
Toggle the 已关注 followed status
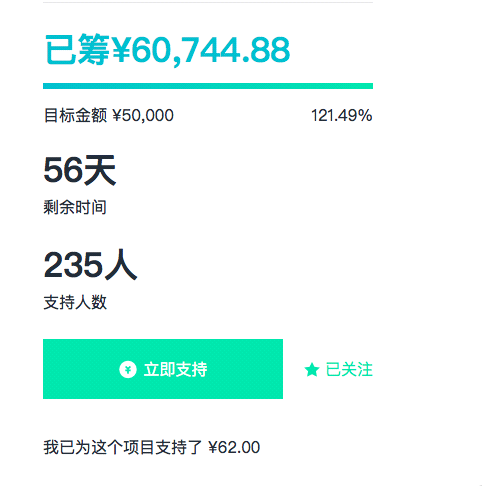[x=338, y=369]
